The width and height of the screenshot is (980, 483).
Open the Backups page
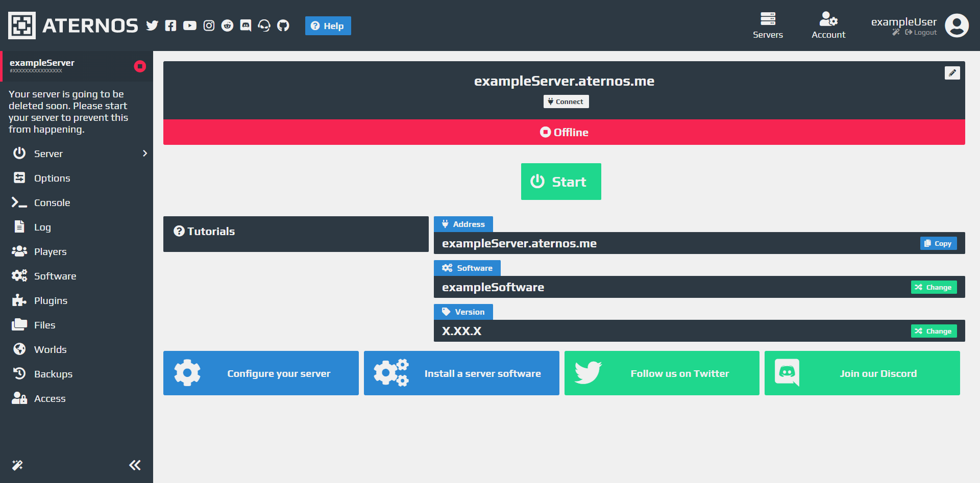(77, 374)
